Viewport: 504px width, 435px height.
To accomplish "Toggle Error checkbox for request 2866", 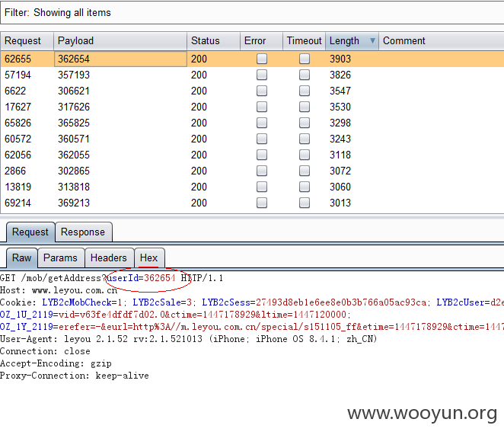I will coord(262,171).
